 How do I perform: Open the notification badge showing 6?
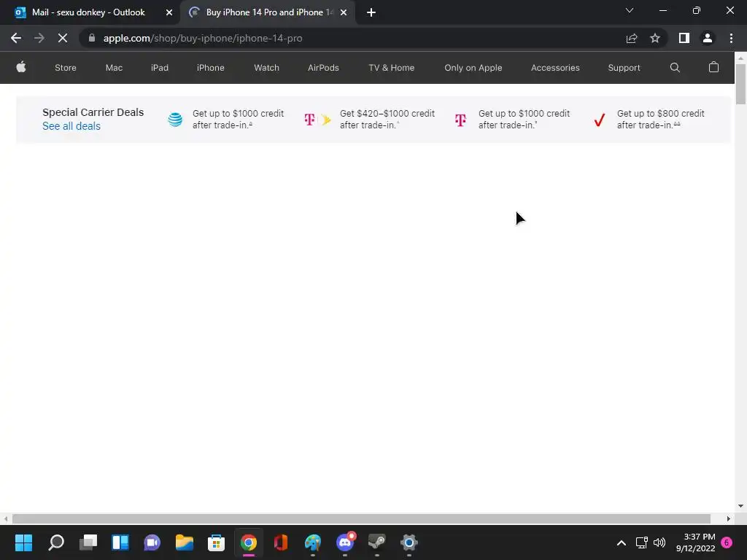pyautogui.click(x=727, y=542)
